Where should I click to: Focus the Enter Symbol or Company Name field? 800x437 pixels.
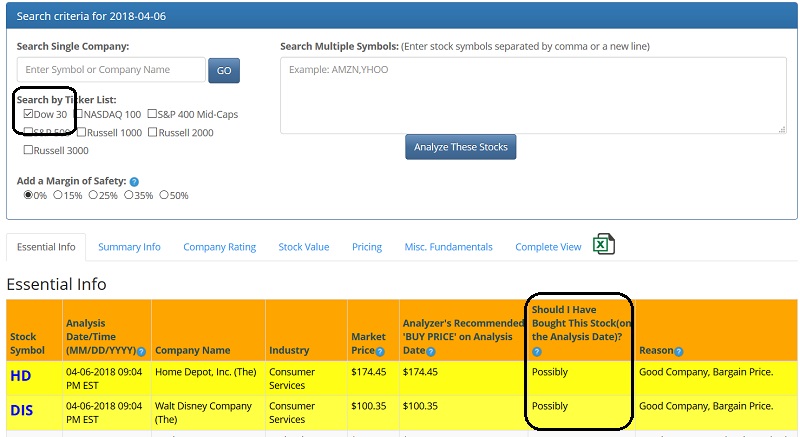(x=111, y=70)
